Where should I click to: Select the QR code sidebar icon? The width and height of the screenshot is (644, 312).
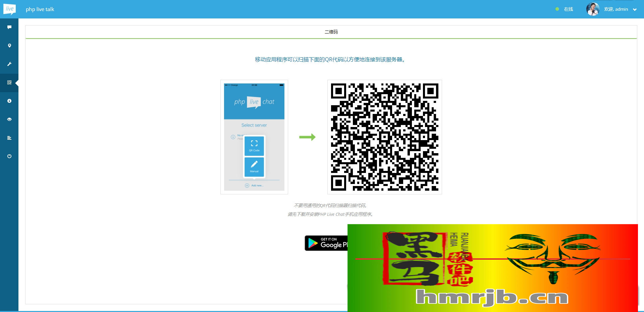(x=9, y=82)
